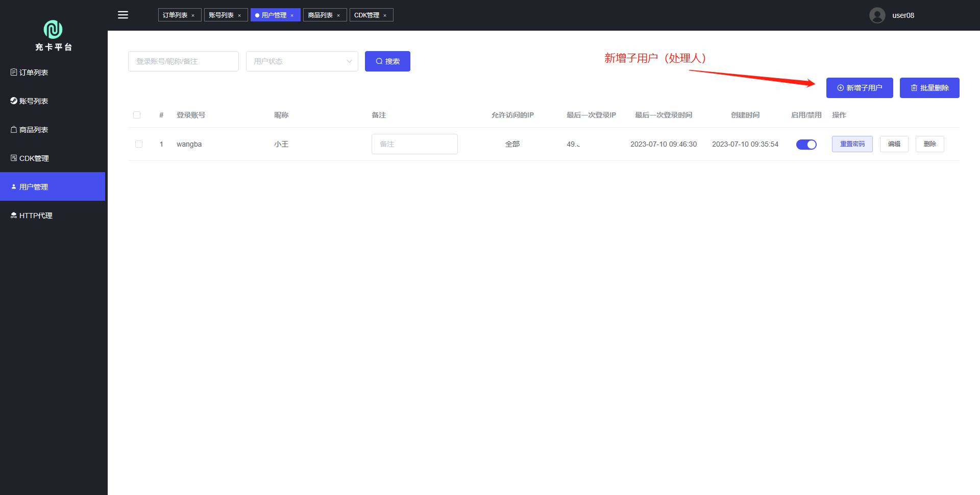Toggle the 启用/禁用 switch for wangba
The height and width of the screenshot is (495, 980).
806,145
